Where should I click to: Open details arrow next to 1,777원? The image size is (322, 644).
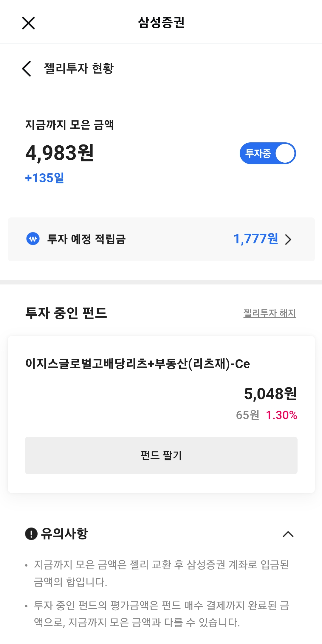coord(288,239)
